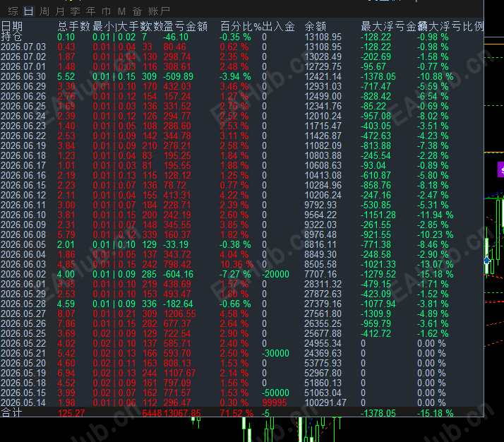504x442 pixels.
Task: Click the blue arrow marker on chart
Action: pyautogui.click(x=487, y=260)
